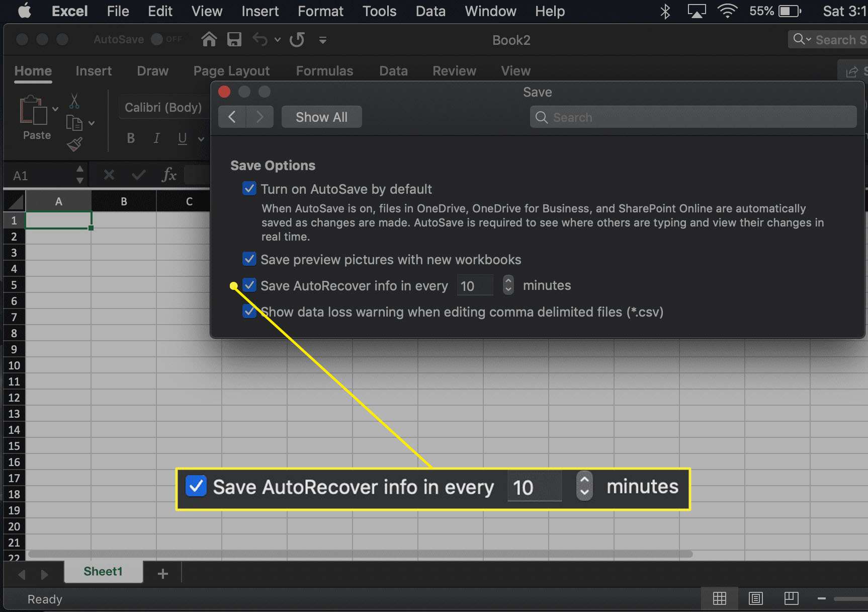Select the Sheet1 tab

click(x=103, y=572)
